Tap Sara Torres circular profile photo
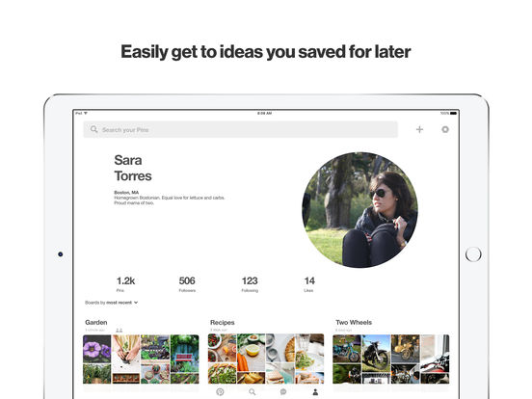532x399 pixels. (x=360, y=210)
